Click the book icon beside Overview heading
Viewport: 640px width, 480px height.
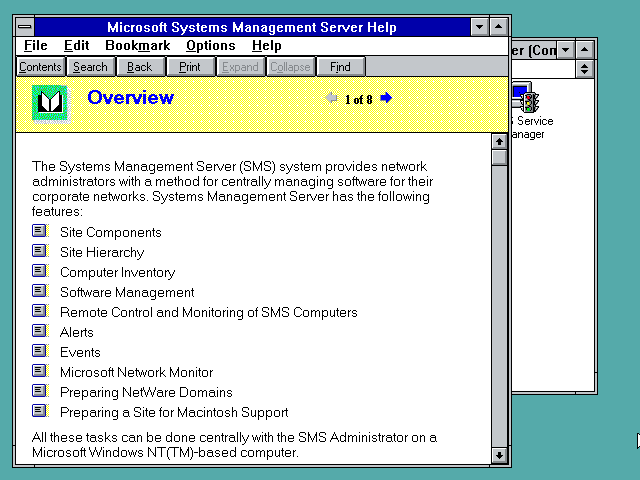tap(50, 102)
